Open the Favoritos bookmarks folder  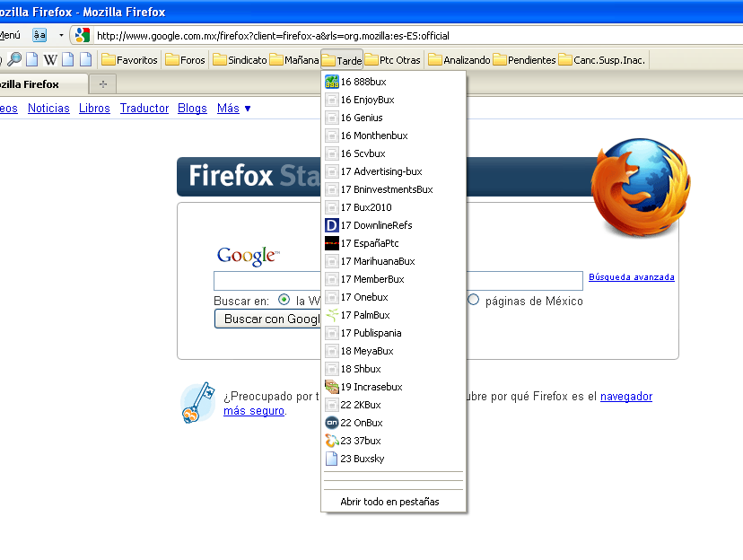[129, 60]
